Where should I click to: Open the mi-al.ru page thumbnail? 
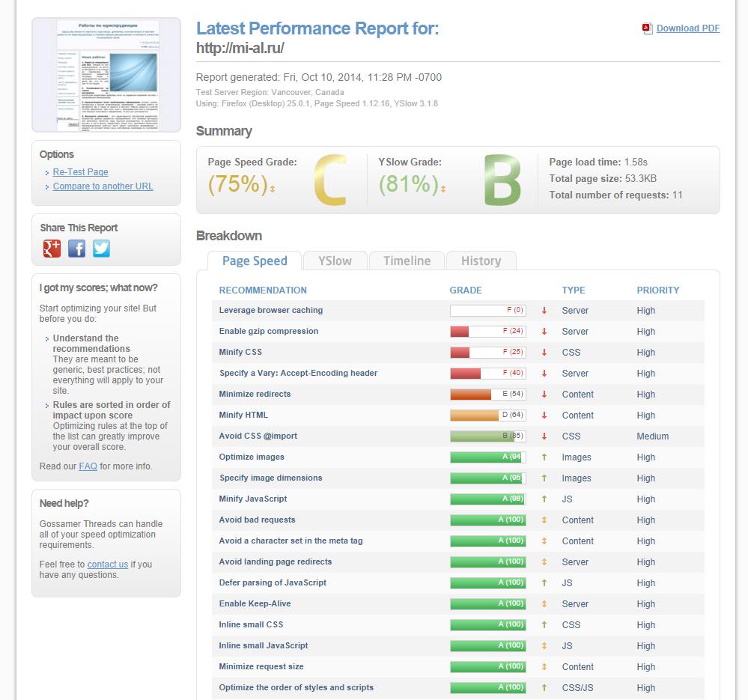pos(106,75)
